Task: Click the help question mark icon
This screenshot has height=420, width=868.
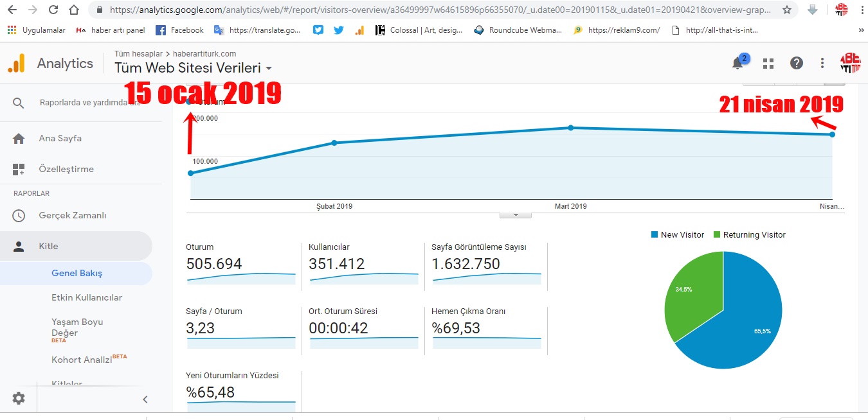Action: point(797,63)
